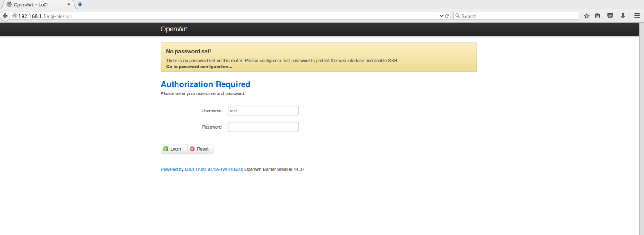Open the downloads arrow icon
The image size is (644, 235).
point(622,16)
